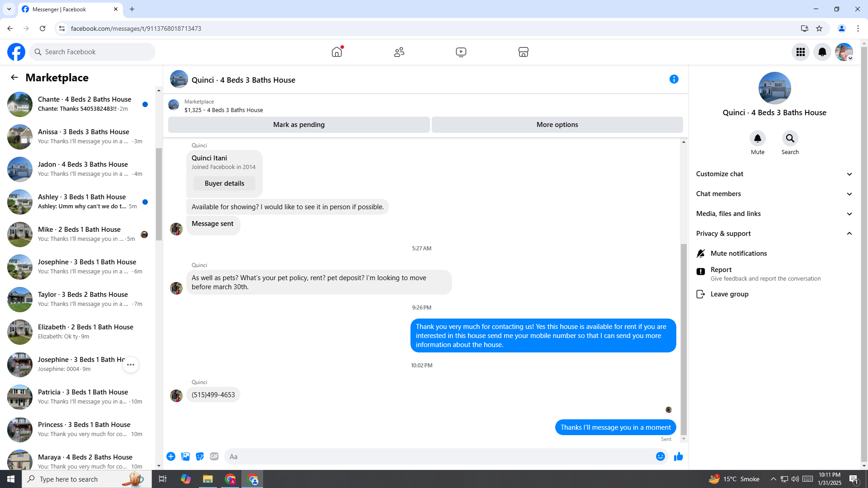Image resolution: width=868 pixels, height=488 pixels.
Task: Open Windows notification center
Action: 854,479
